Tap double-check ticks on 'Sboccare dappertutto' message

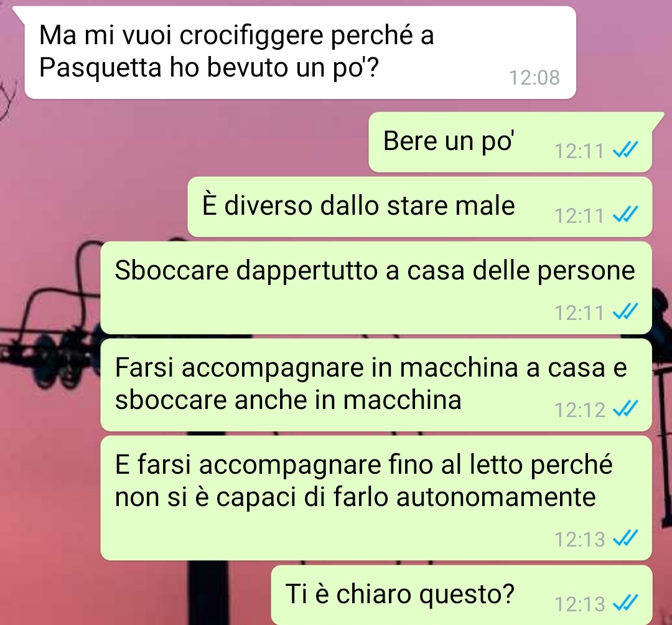pos(625,312)
